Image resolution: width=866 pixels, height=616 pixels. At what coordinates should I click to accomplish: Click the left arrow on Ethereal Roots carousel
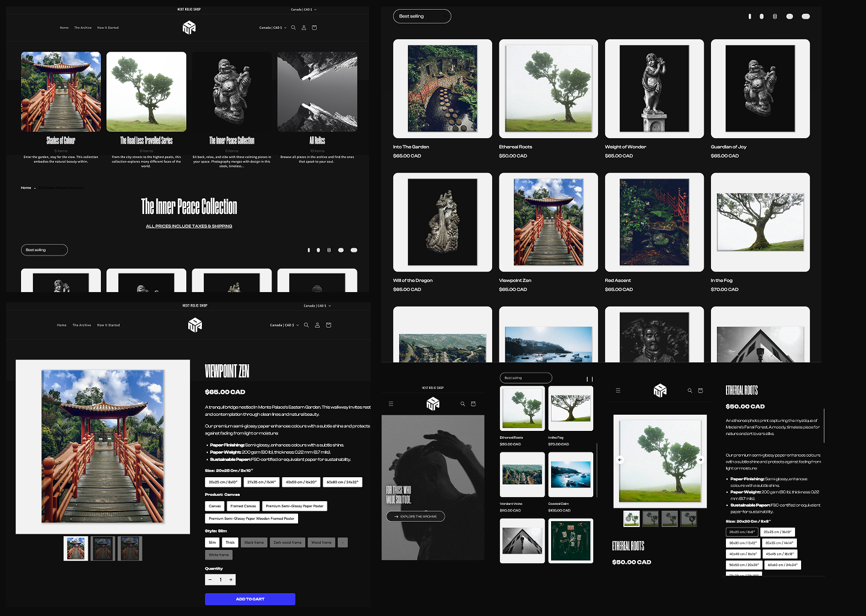click(x=620, y=460)
